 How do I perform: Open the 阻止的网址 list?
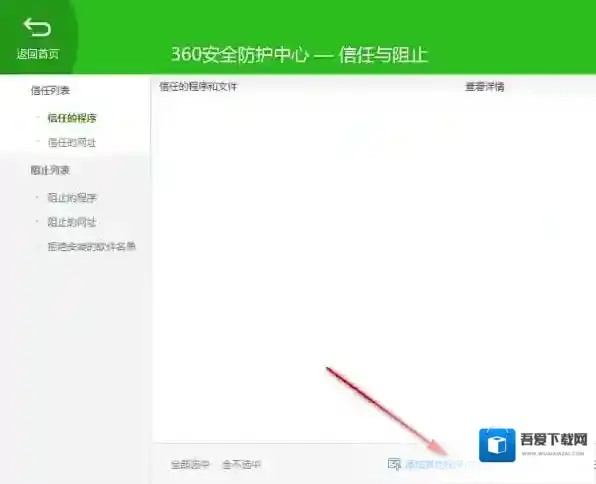[72, 222]
